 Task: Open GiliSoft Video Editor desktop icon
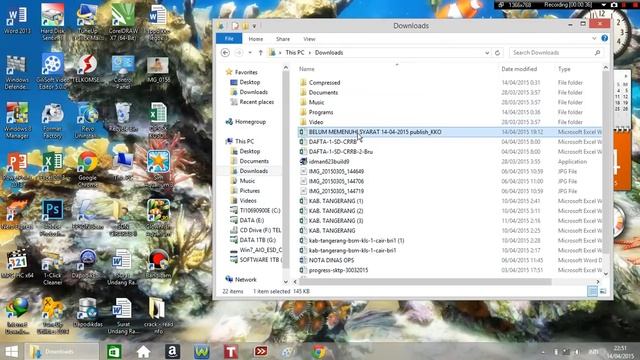click(x=52, y=72)
